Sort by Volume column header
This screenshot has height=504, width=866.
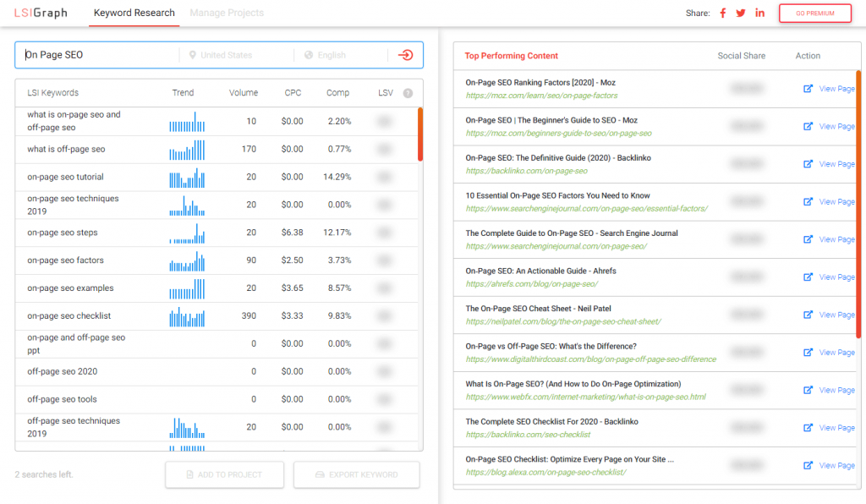[x=244, y=93]
